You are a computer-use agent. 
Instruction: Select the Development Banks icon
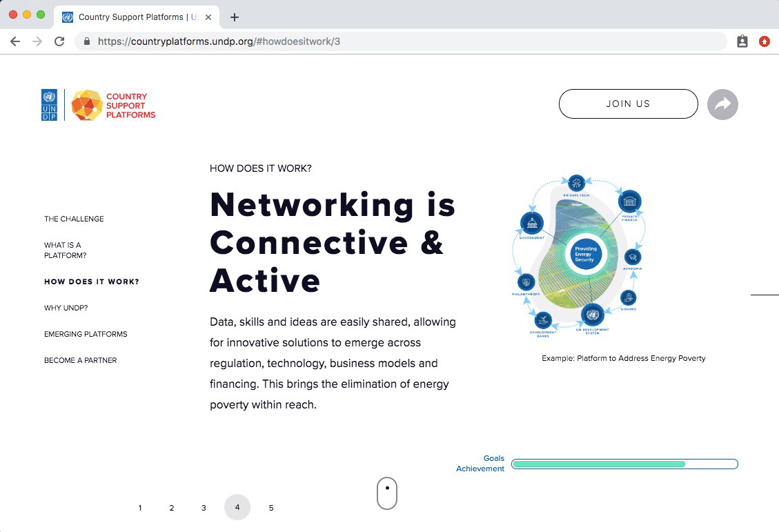pos(543,320)
